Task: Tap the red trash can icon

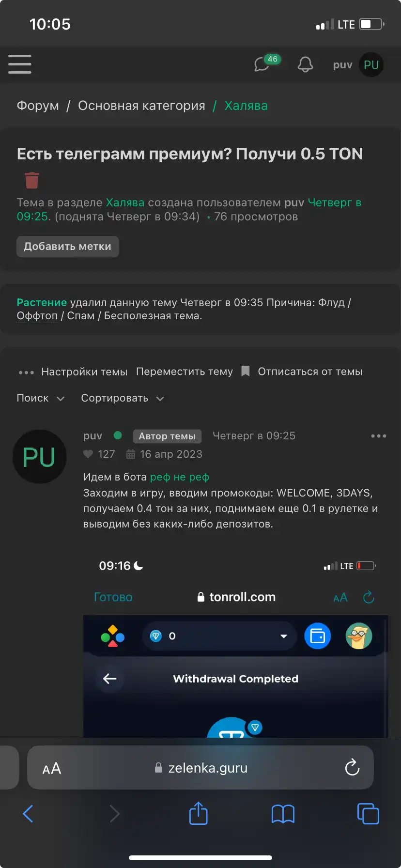Action: coord(32,180)
